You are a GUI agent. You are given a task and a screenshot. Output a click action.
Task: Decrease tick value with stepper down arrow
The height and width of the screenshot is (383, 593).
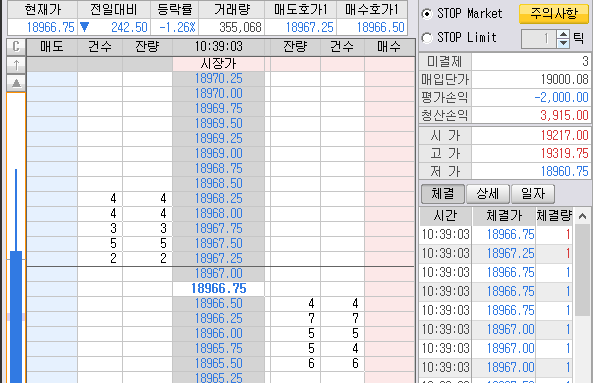564,43
